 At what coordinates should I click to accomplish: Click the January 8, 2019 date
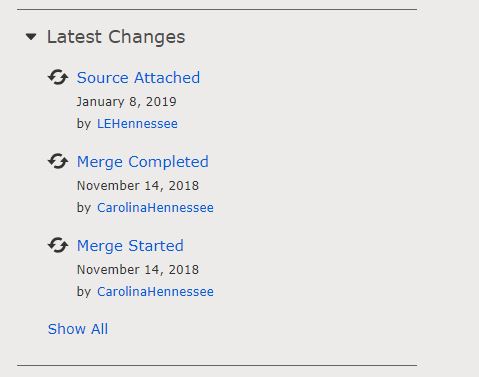(x=127, y=102)
